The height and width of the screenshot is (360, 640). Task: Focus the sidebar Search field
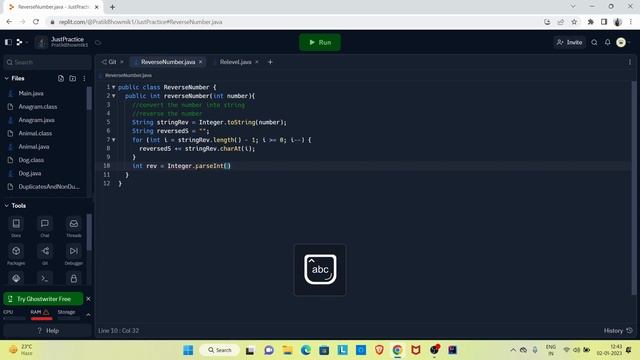pyautogui.click(x=47, y=62)
